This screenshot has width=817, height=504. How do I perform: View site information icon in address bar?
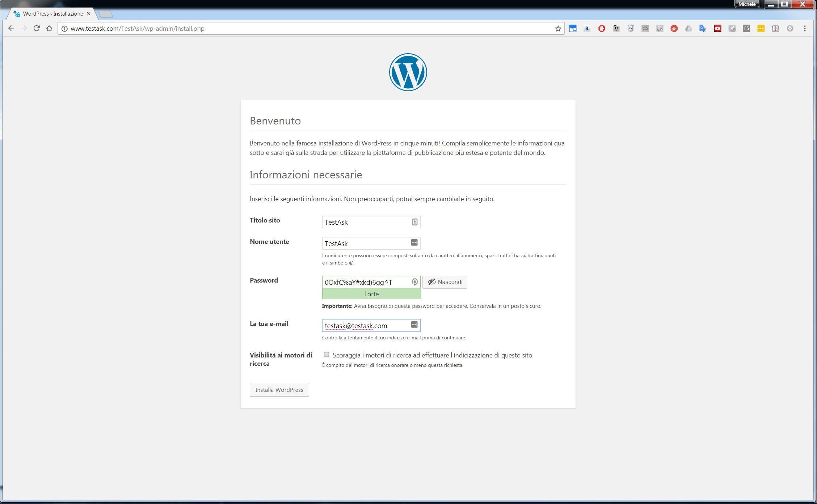point(64,29)
